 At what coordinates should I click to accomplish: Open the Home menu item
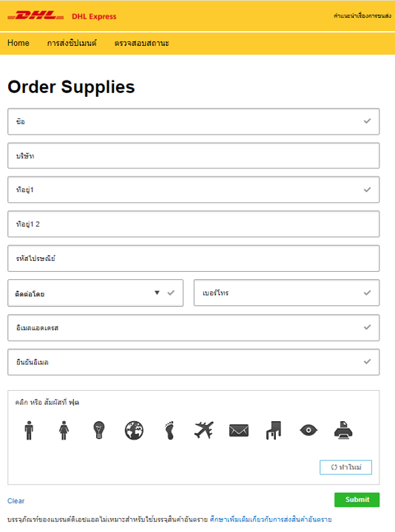pyautogui.click(x=18, y=43)
